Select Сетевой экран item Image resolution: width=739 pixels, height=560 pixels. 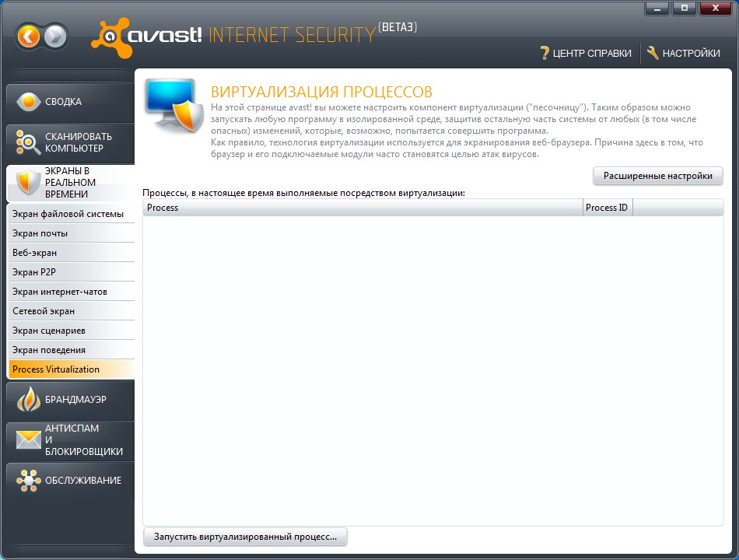pyautogui.click(x=72, y=311)
